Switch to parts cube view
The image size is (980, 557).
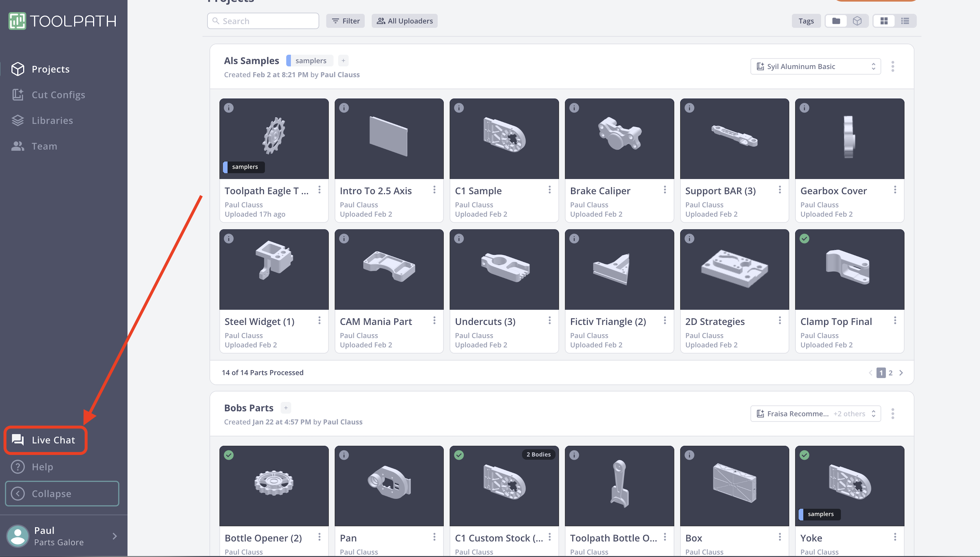point(857,21)
